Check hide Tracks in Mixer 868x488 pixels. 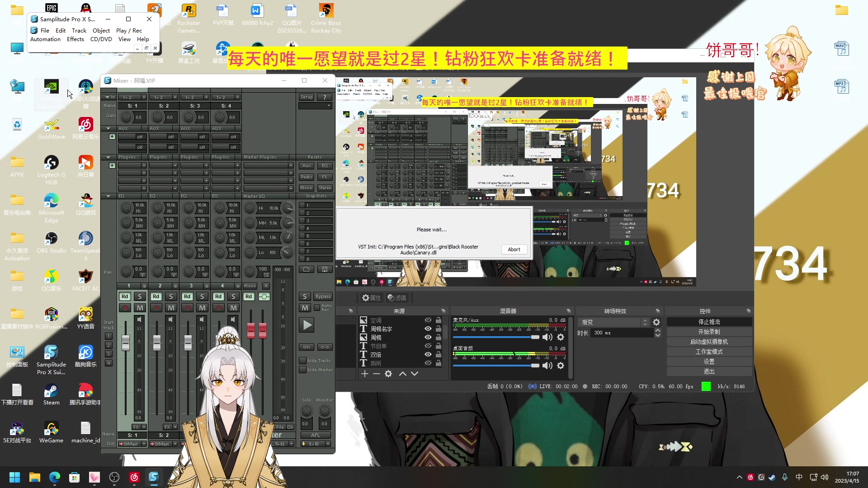coord(302,361)
